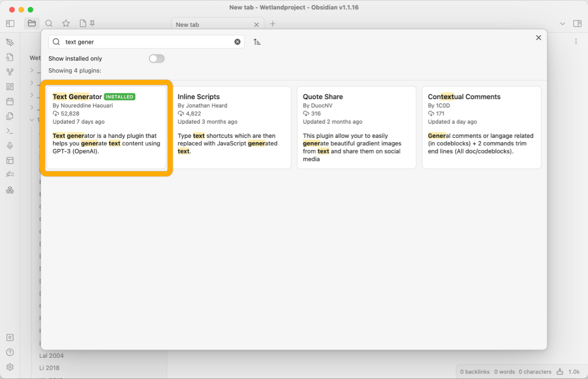Open the tab list chevron dropdown
Image resolution: width=588 pixels, height=379 pixels.
point(562,23)
